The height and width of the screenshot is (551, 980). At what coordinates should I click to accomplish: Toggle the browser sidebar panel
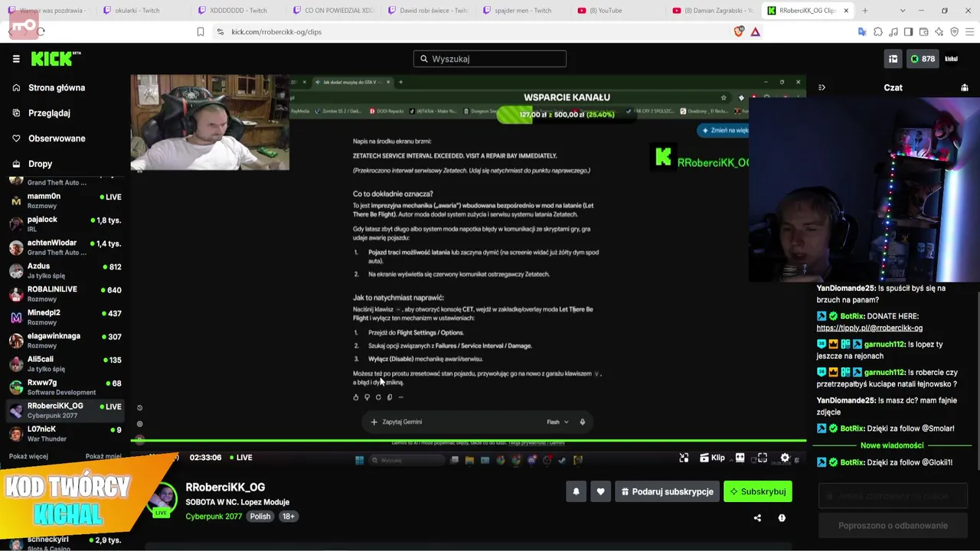[x=908, y=32]
